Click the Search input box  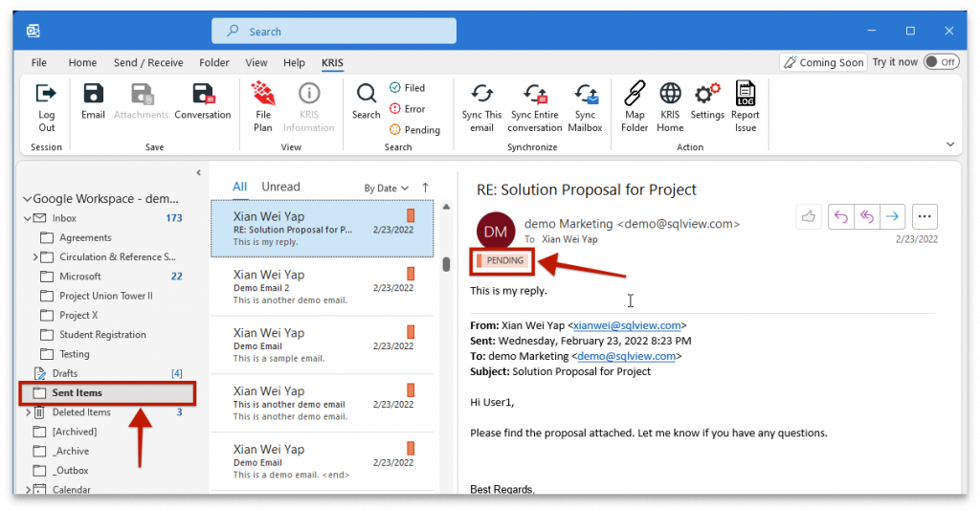[x=334, y=31]
